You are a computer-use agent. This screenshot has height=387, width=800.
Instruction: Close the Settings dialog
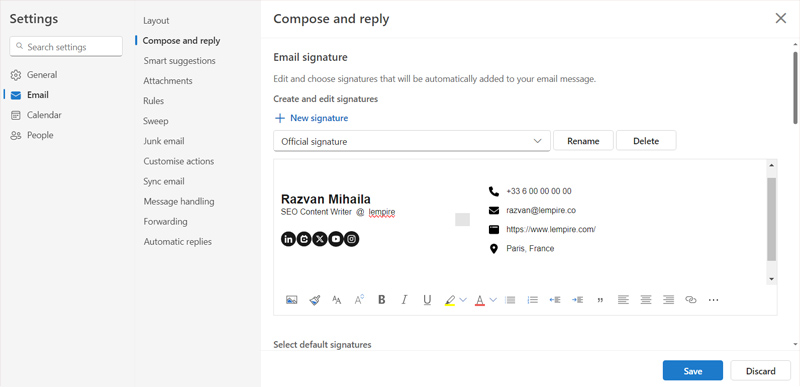[x=781, y=19]
